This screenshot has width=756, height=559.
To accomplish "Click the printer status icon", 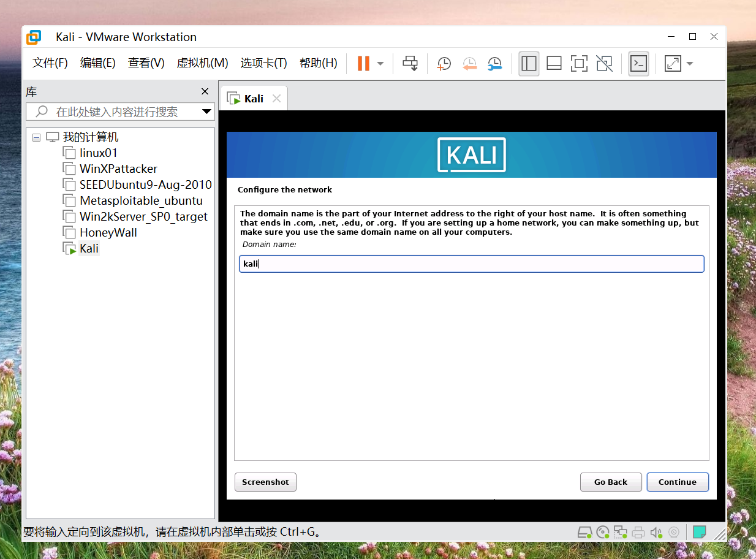I will point(639,532).
